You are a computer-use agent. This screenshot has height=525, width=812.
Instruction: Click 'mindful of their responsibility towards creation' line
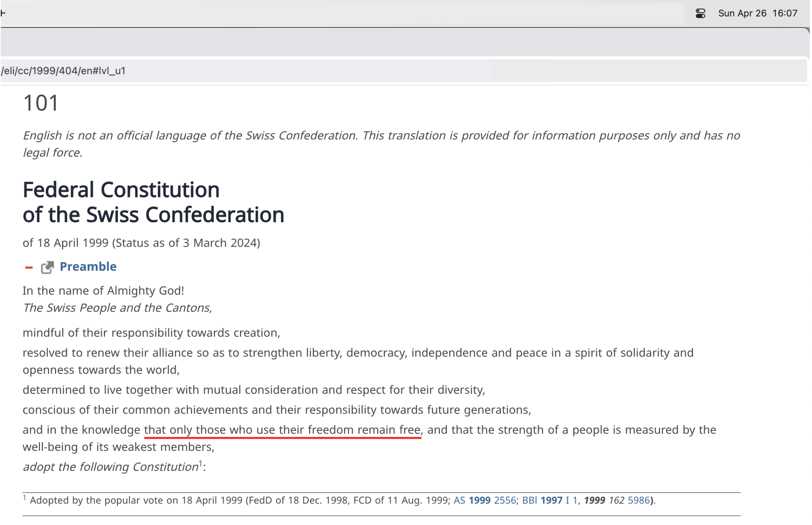pos(151,333)
